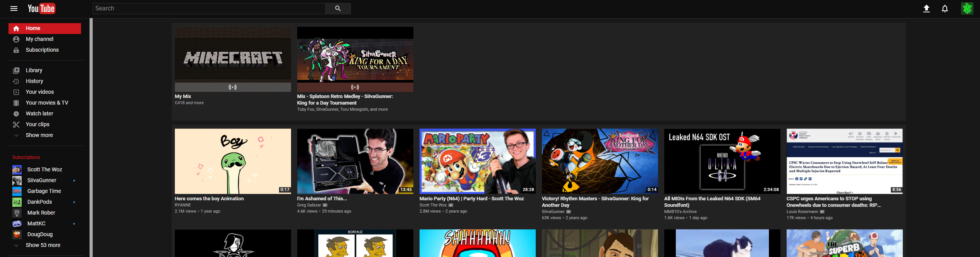Click Garbage Time channel avatar
This screenshot has width=980, height=257.
point(17,191)
